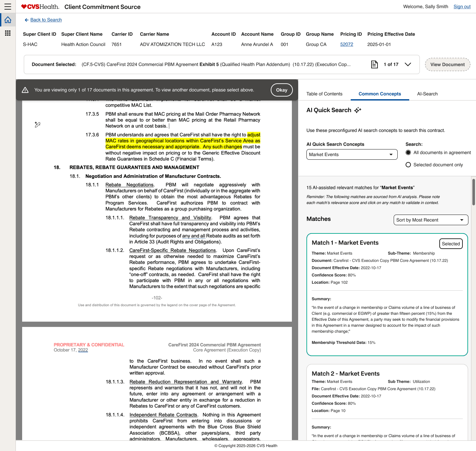Screen dimensions: 476x451
Task: Click Membership Threshold Data 15% line
Action: (343, 343)
